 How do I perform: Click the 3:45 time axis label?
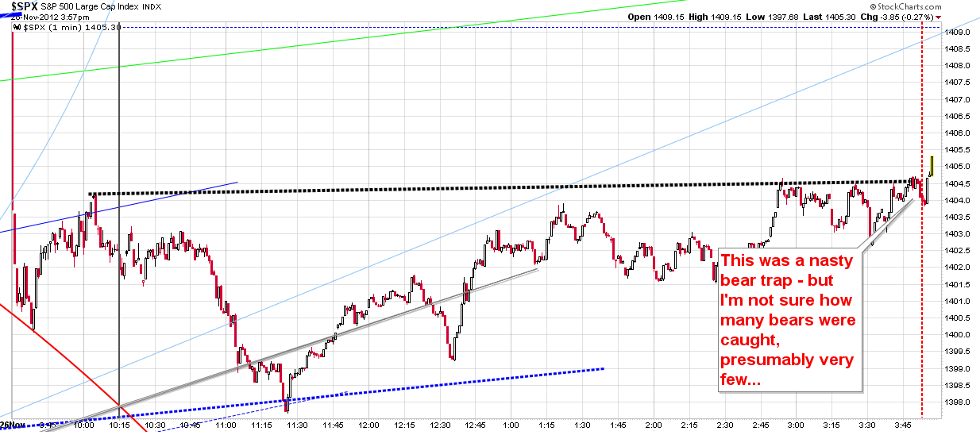(902, 425)
